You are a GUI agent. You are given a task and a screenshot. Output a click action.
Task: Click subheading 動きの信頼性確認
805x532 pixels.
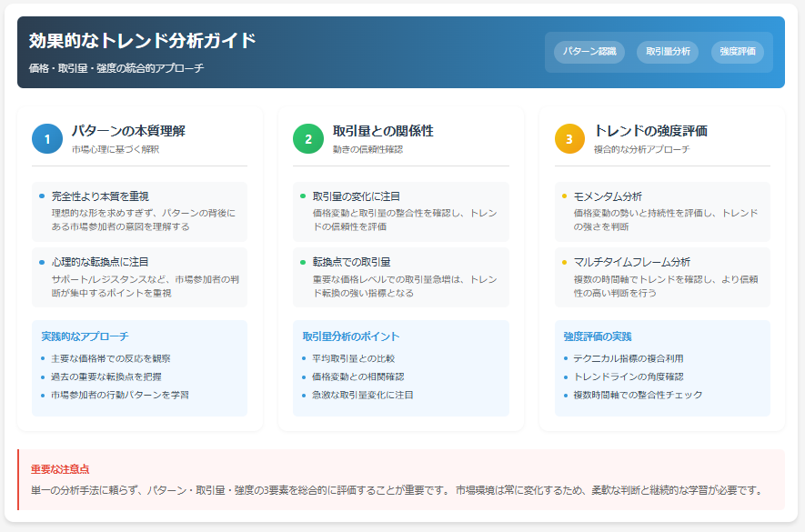tap(367, 149)
